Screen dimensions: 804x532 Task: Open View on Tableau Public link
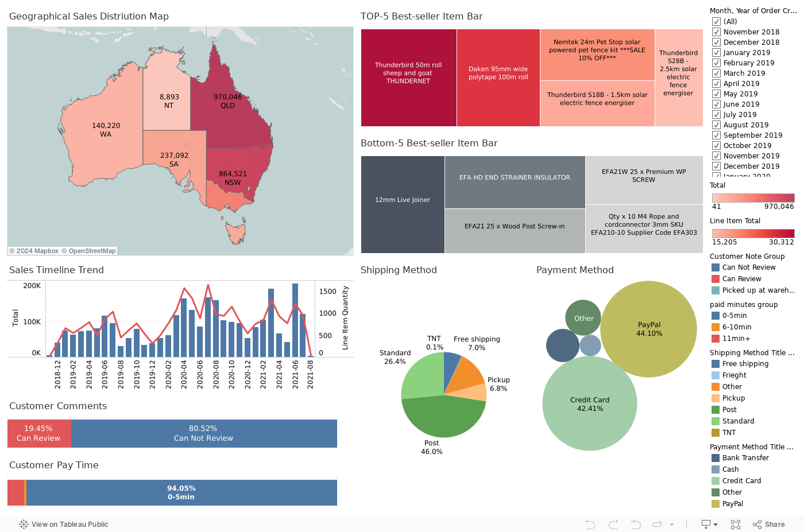64,524
